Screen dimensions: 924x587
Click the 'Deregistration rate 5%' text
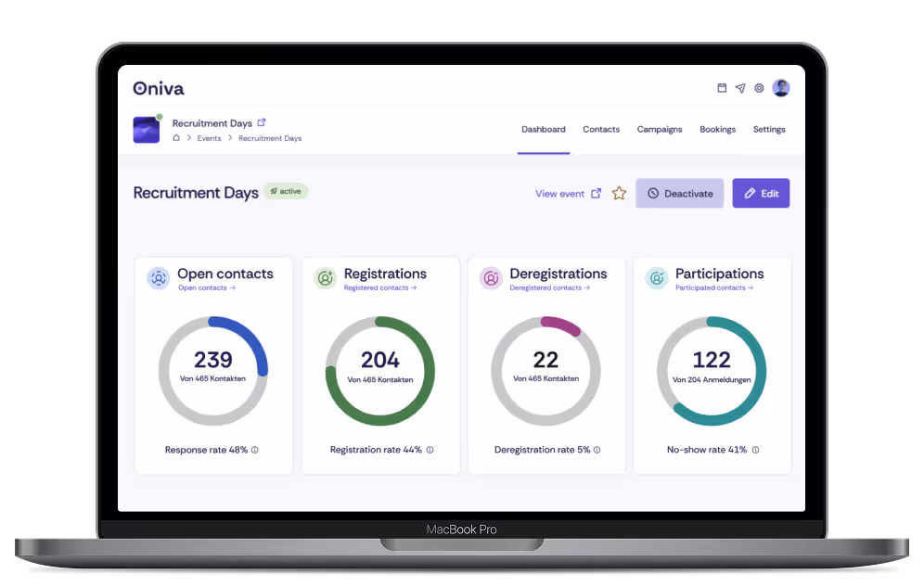542,450
